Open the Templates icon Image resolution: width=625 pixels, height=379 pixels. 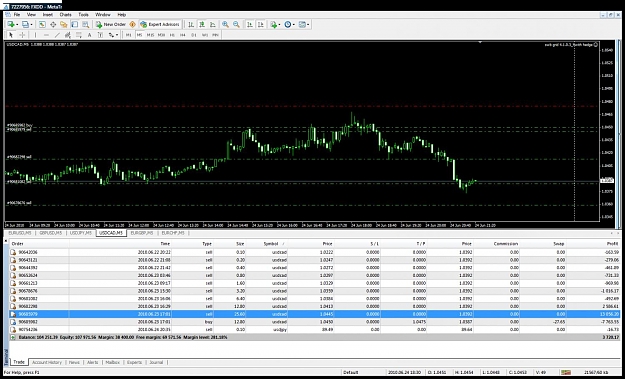tap(302, 24)
